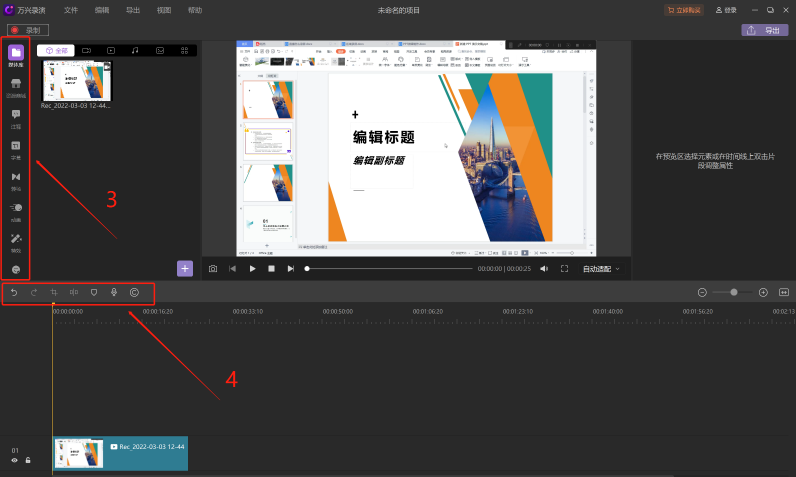
Task: Click the marker shield icon
Action: tap(94, 292)
